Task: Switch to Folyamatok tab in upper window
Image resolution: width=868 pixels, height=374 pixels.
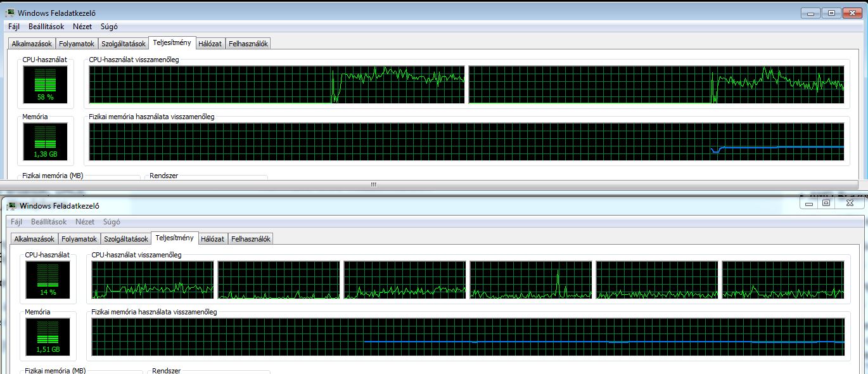Action: tap(77, 44)
